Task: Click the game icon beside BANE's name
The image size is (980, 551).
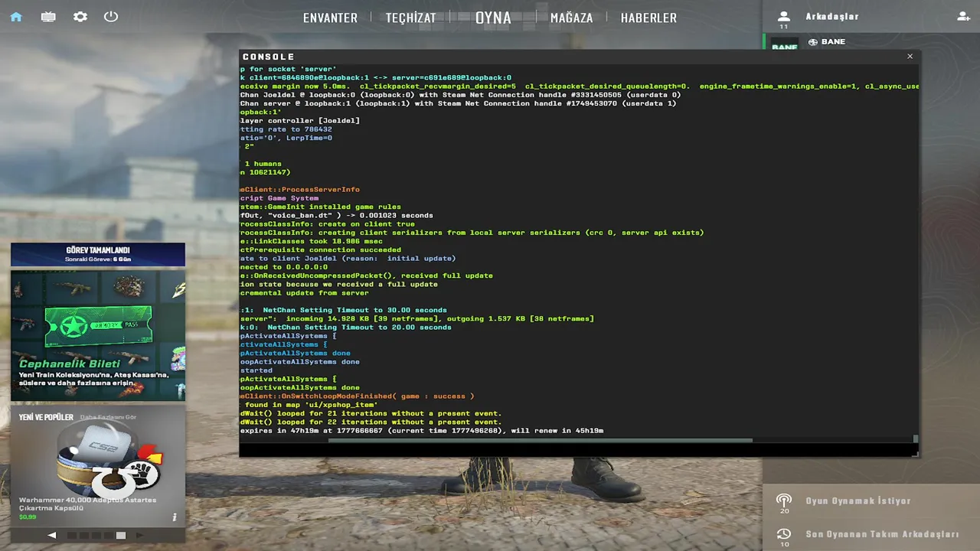Action: coord(813,41)
